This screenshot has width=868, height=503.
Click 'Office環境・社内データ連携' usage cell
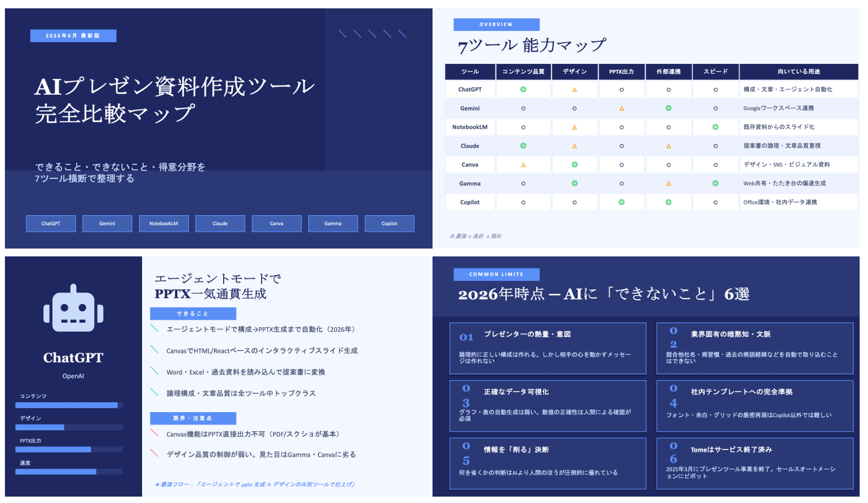tap(799, 202)
